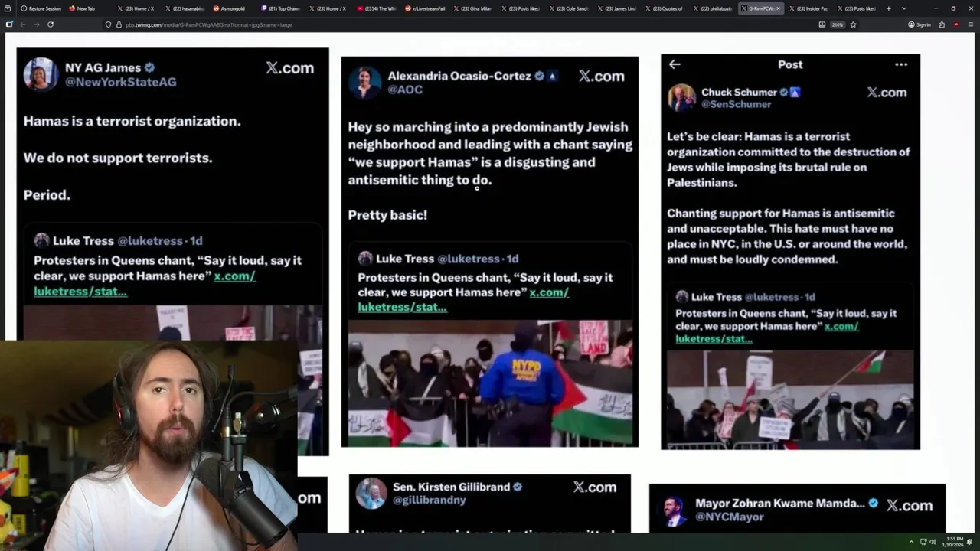The width and height of the screenshot is (980, 551).
Task: Switch to the r/LivestreamFail tab
Action: coord(426,8)
